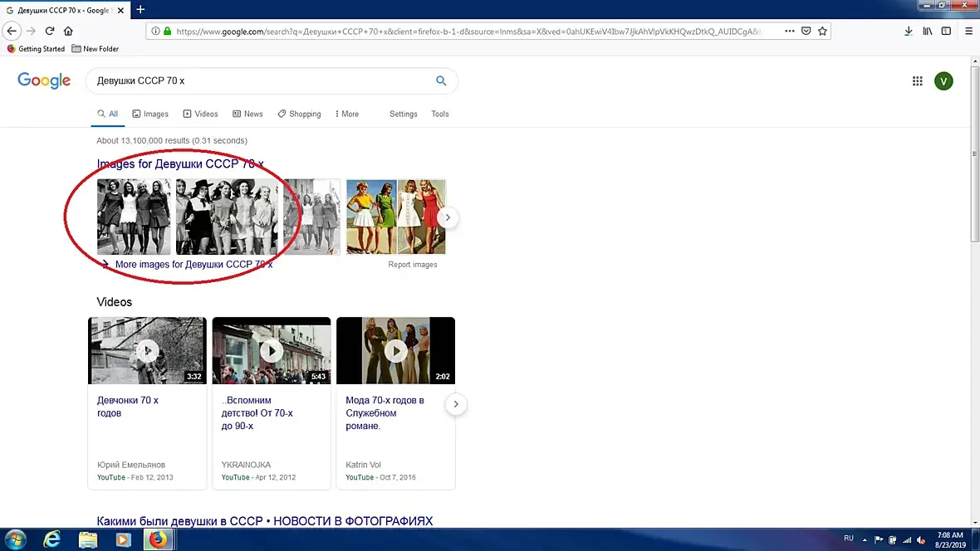The height and width of the screenshot is (551, 980).
Task: Play the 2:02 Мода 70-х годов video
Action: (x=395, y=350)
